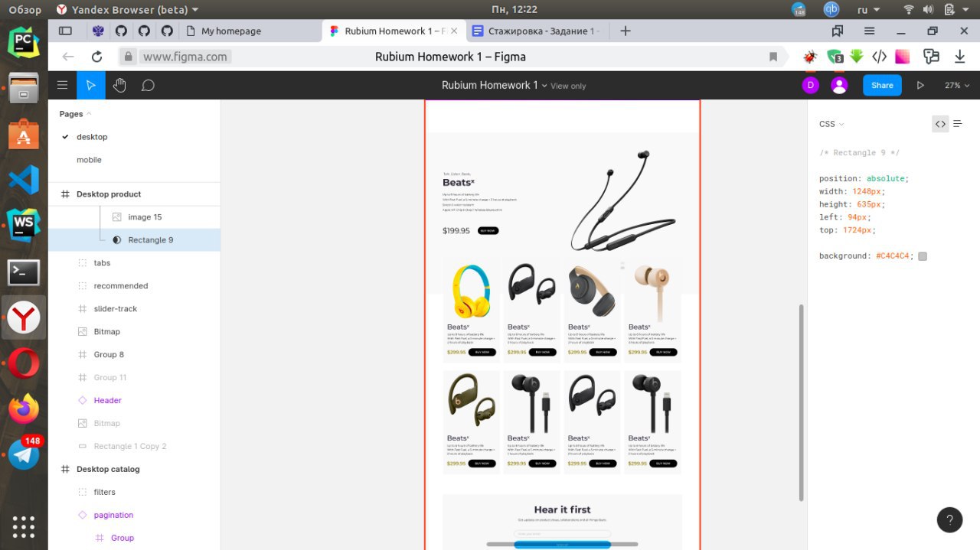Open the ladybug extension icon

(x=809, y=57)
